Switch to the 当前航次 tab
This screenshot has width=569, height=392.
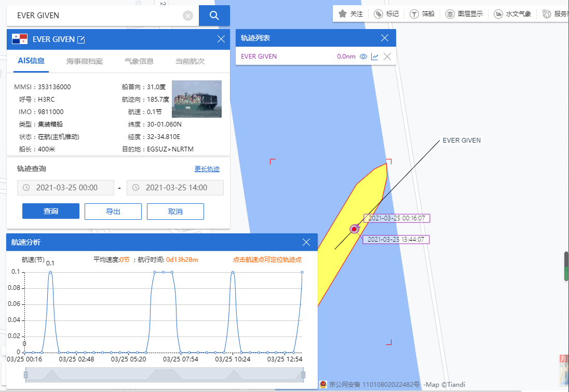click(190, 61)
